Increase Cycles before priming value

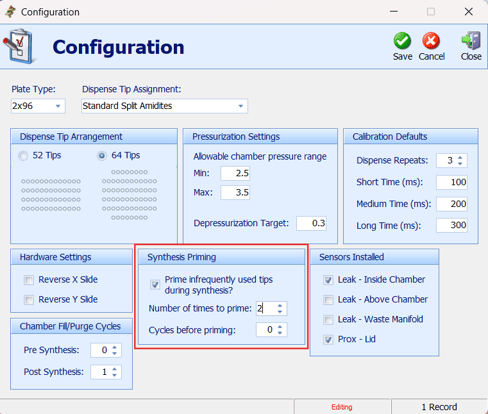click(x=280, y=327)
